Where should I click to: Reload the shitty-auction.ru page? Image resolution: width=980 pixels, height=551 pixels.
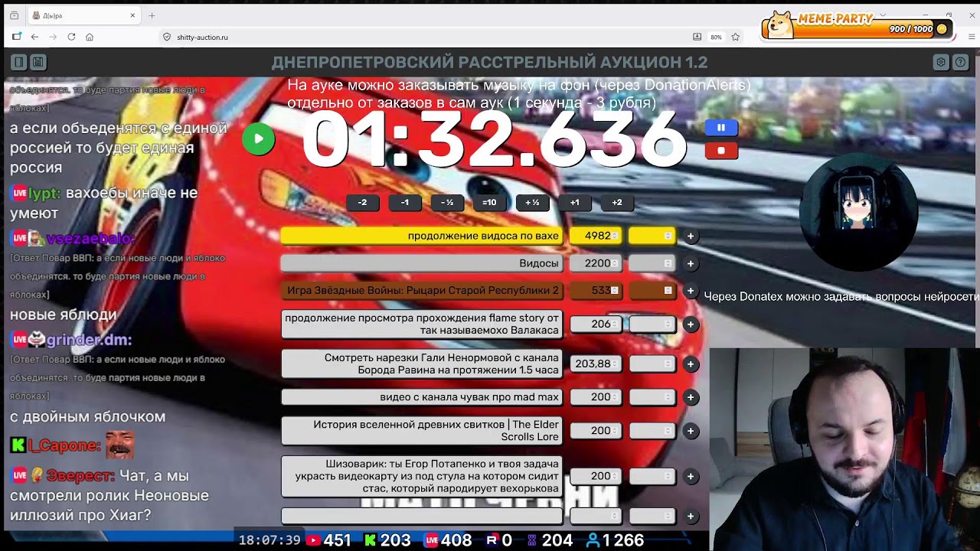[71, 37]
